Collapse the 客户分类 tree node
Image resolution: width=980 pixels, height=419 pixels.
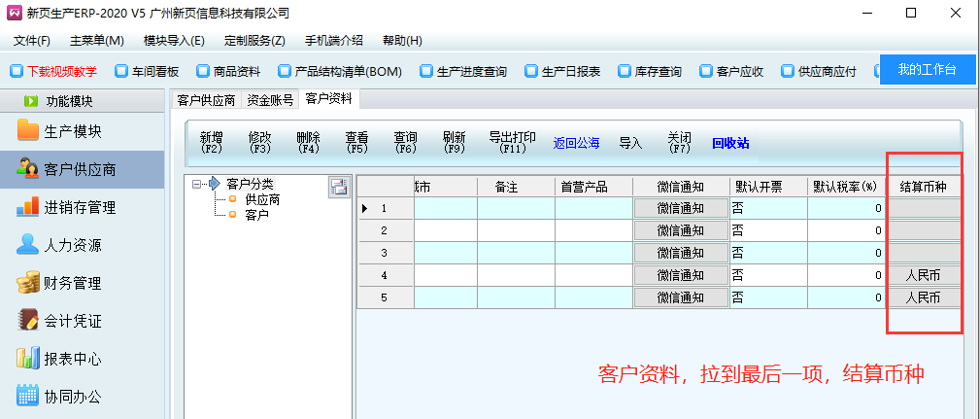(197, 184)
